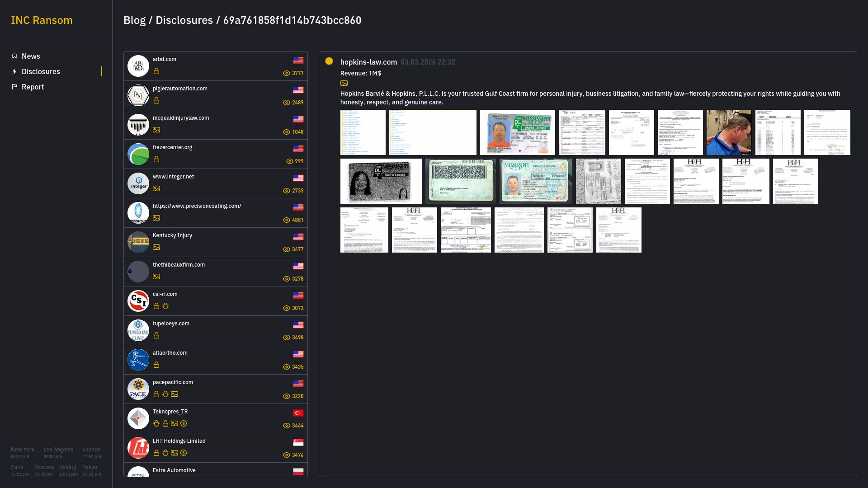This screenshot has height=488, width=868.
Task: Click the picture icon under pacepacific.com
Action: [x=175, y=394]
